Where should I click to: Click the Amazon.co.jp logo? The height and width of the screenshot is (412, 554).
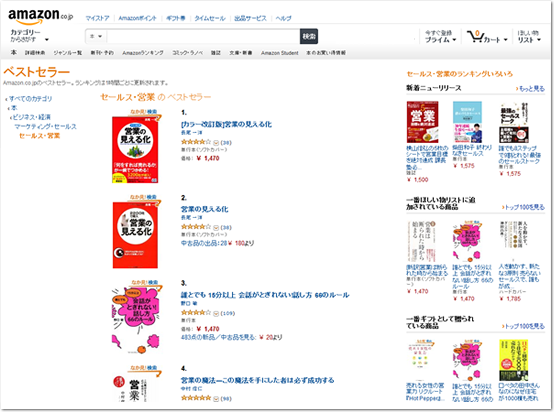(40, 16)
